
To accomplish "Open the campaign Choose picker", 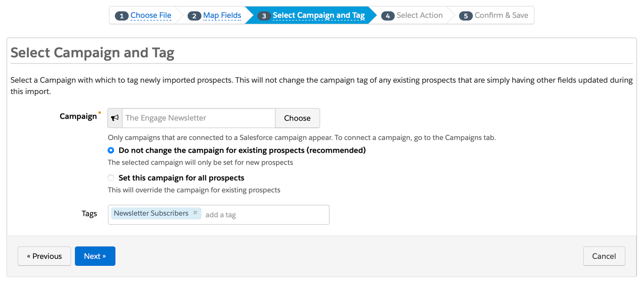I will pos(297,118).
